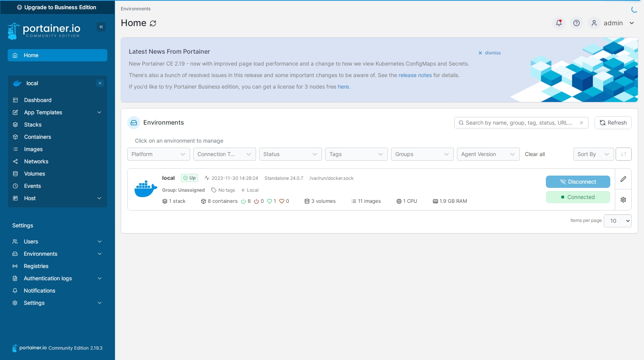Click the 'here' license link
Image resolution: width=644 pixels, height=360 pixels.
(343, 87)
